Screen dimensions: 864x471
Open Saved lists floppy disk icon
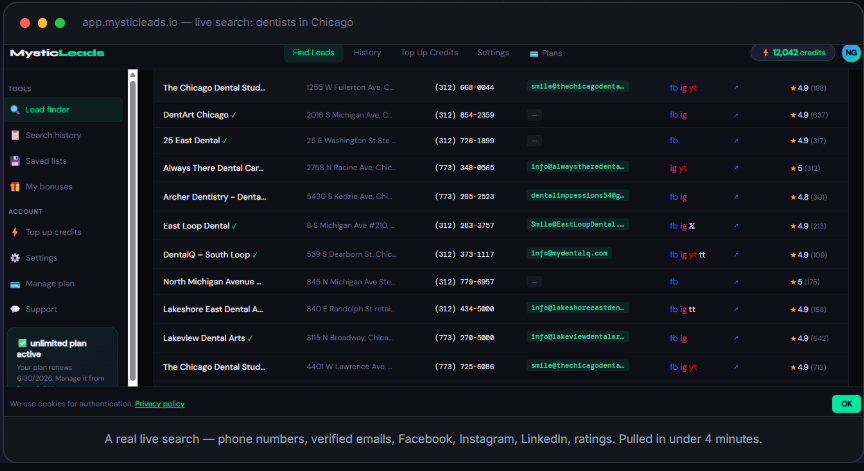pyautogui.click(x=15, y=161)
